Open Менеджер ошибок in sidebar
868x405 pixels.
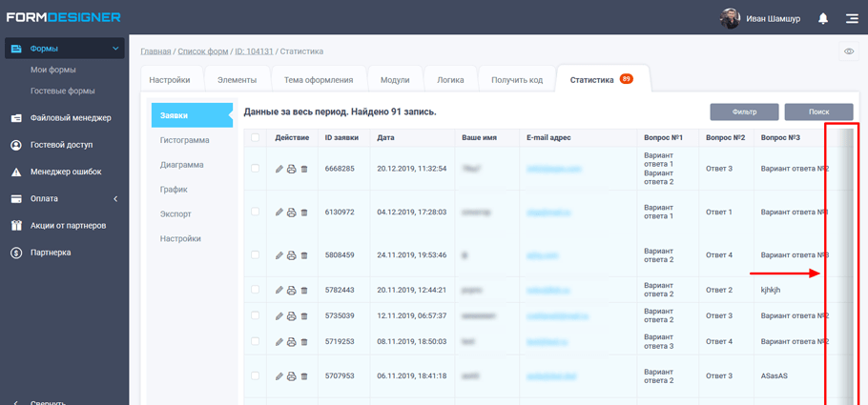click(x=65, y=172)
